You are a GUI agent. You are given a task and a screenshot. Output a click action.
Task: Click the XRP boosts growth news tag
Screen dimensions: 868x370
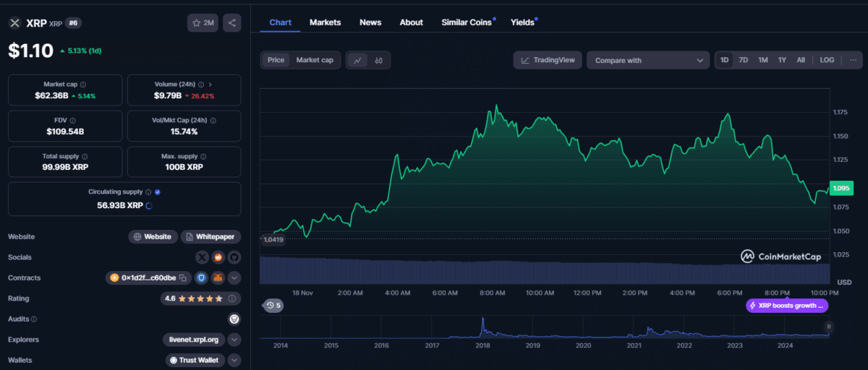click(x=787, y=306)
